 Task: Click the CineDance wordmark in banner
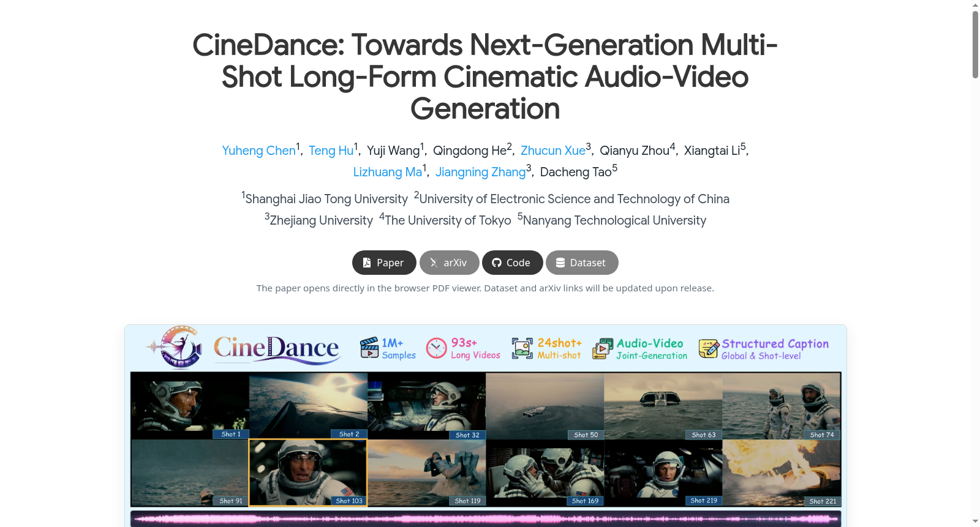(276, 349)
